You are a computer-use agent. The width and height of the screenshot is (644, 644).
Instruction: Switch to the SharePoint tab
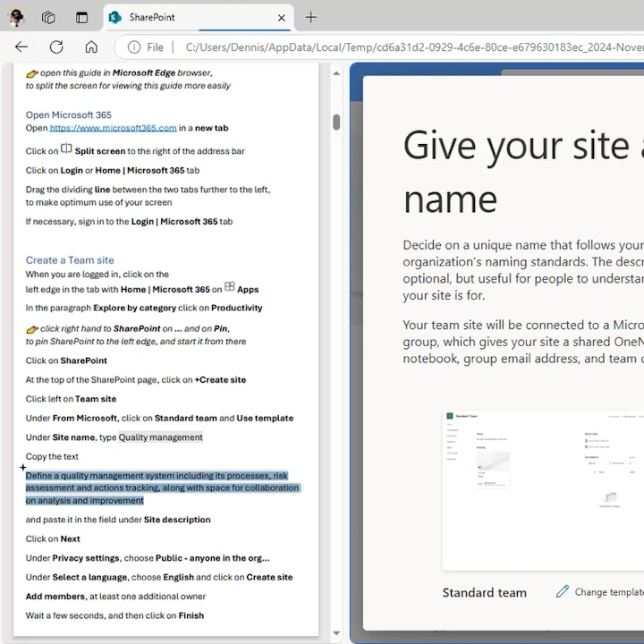tap(199, 17)
